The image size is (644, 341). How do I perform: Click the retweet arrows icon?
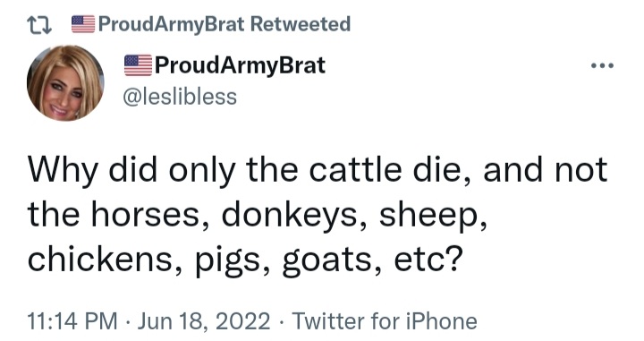(39, 25)
